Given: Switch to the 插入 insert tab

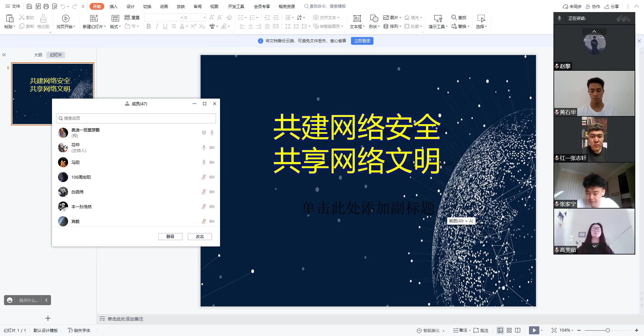Looking at the screenshot, I should (114, 6).
